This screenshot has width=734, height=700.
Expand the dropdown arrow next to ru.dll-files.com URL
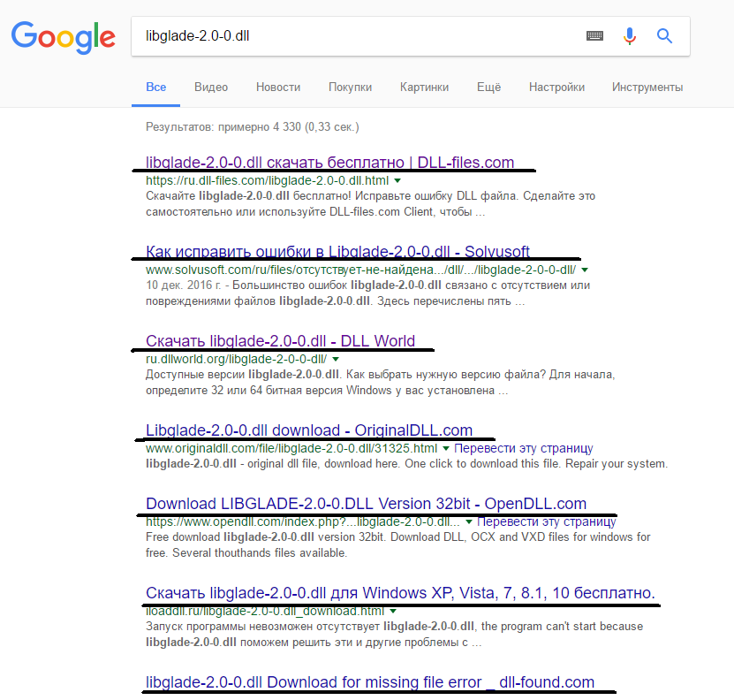point(397,180)
